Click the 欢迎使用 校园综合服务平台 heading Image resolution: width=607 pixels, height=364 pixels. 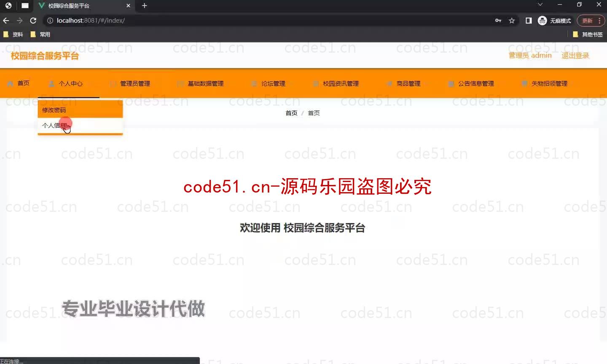point(302,228)
